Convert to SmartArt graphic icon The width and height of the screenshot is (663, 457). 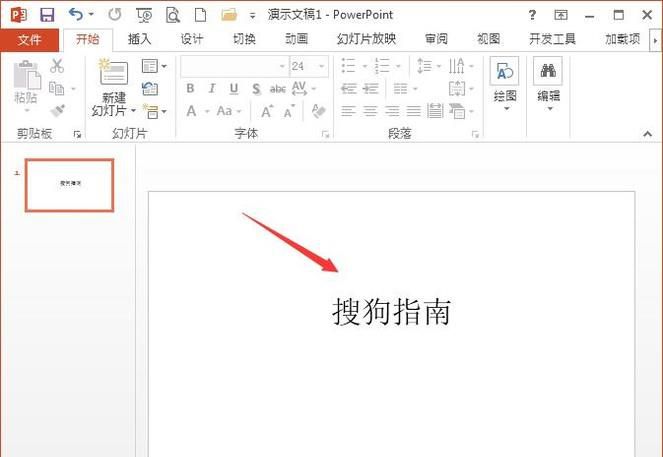pyautogui.click(x=461, y=111)
